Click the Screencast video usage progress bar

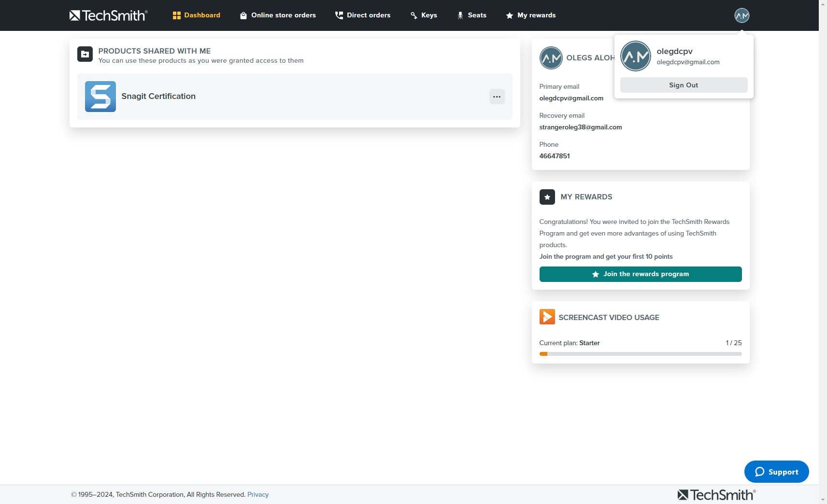[x=641, y=354]
